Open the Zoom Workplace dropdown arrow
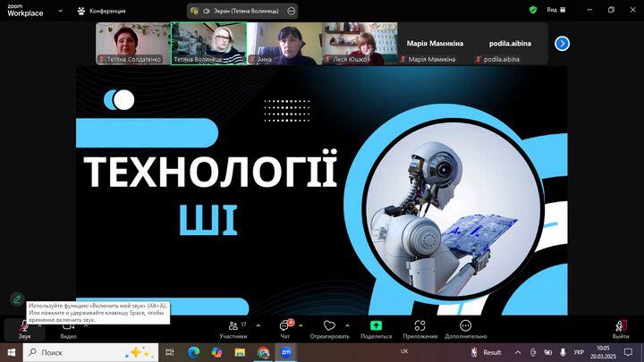644x362 pixels. [61, 11]
